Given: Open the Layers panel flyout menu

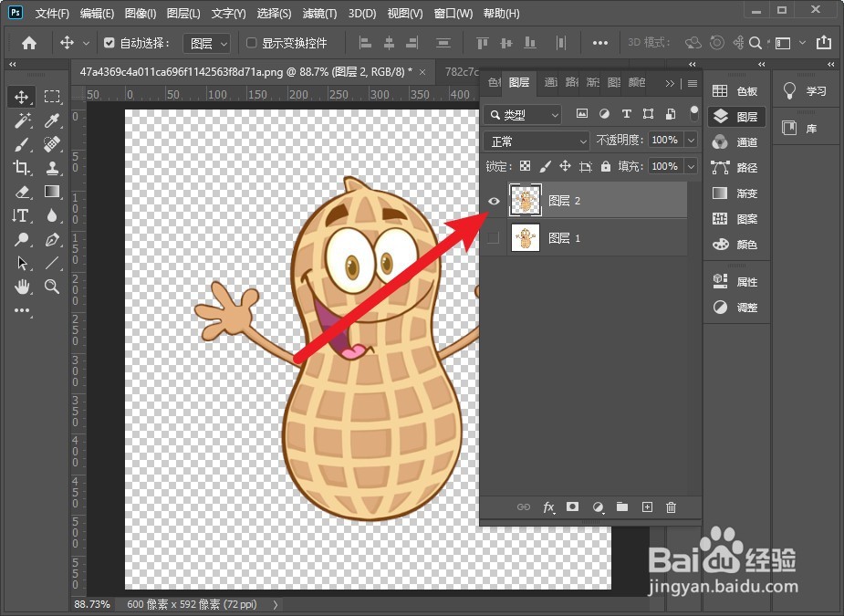Looking at the screenshot, I should [693, 83].
